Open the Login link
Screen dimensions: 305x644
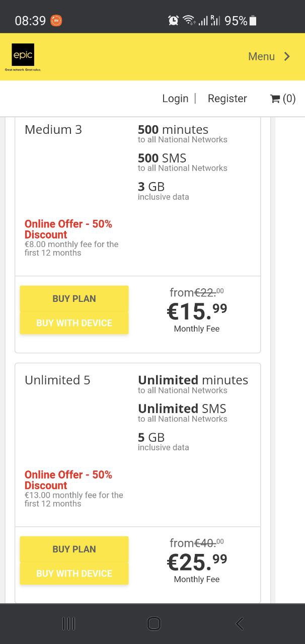pos(175,99)
